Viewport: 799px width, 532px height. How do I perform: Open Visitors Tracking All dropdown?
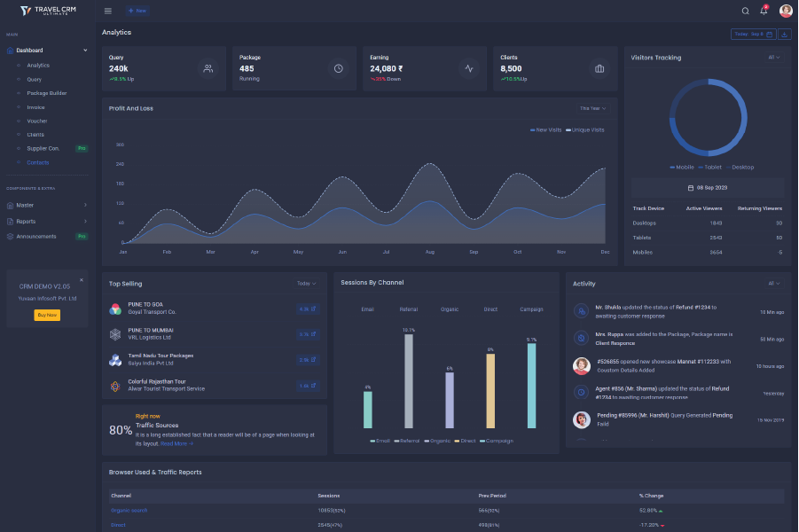click(774, 58)
